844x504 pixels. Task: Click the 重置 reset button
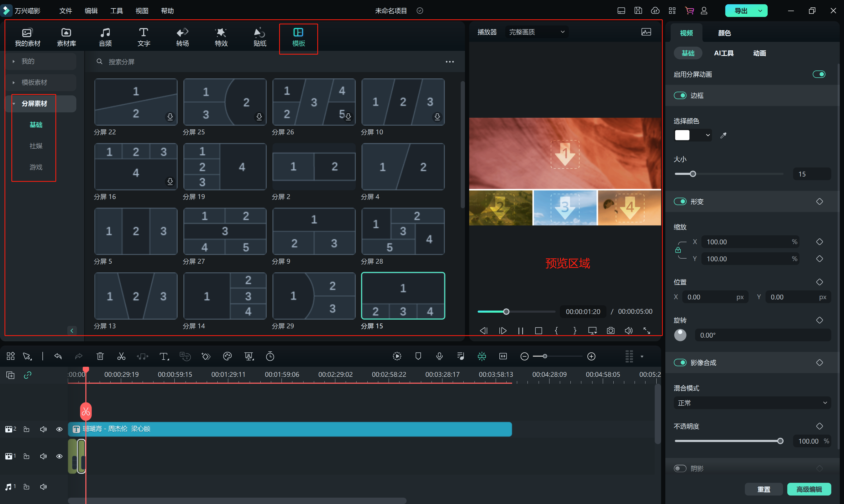click(x=763, y=489)
